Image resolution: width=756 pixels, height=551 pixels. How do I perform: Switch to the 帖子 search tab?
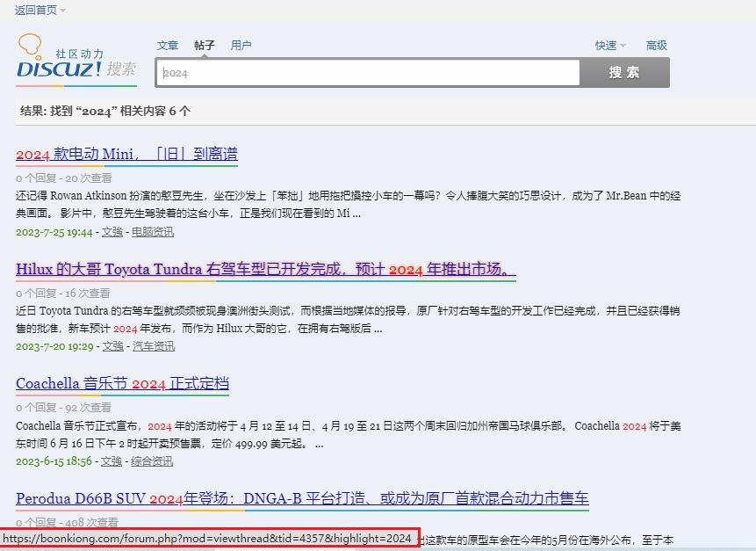tap(205, 46)
